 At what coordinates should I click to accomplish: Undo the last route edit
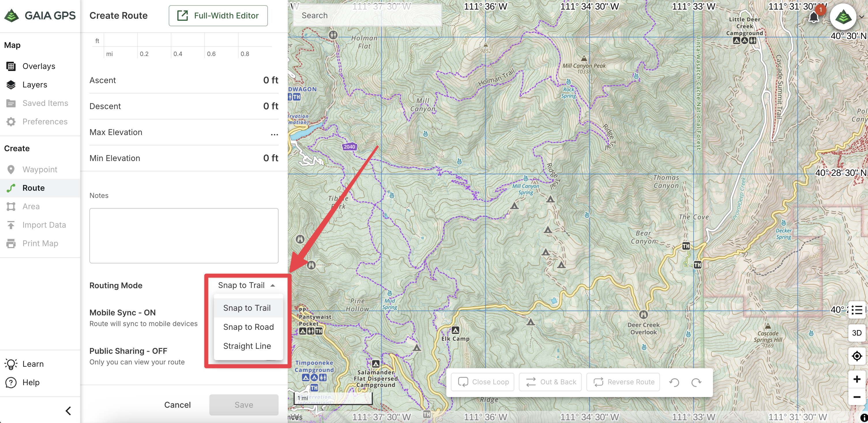click(x=674, y=382)
